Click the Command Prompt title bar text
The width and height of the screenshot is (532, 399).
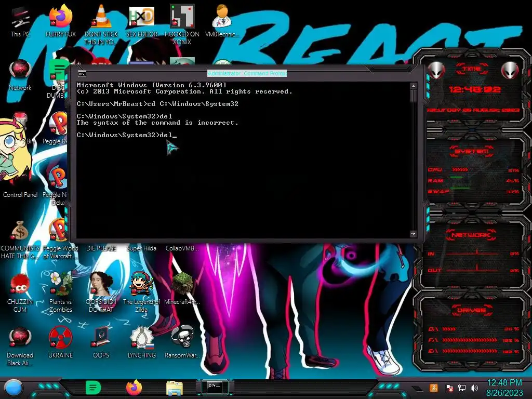point(247,73)
